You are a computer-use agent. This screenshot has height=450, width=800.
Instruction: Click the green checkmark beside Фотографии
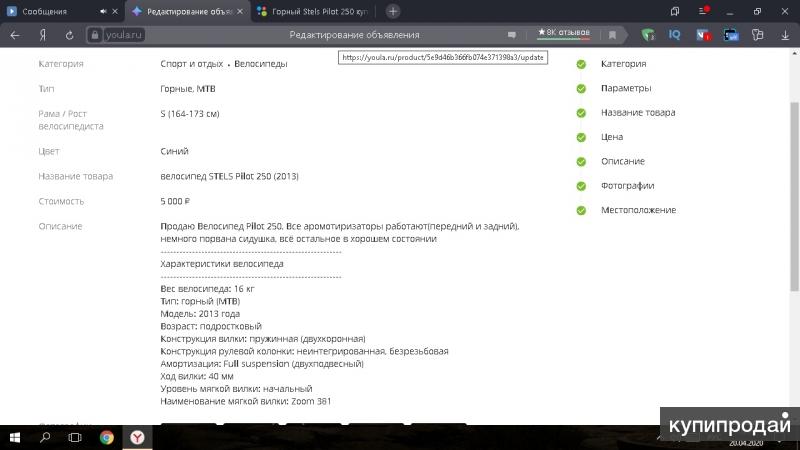[x=581, y=186]
